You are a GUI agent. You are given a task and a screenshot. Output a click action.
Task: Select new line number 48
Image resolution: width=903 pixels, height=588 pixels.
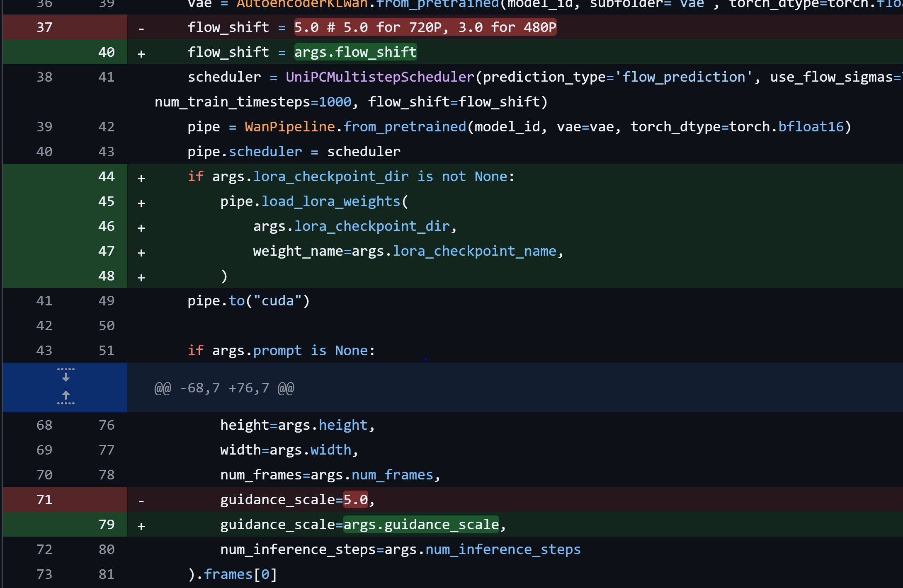click(107, 276)
